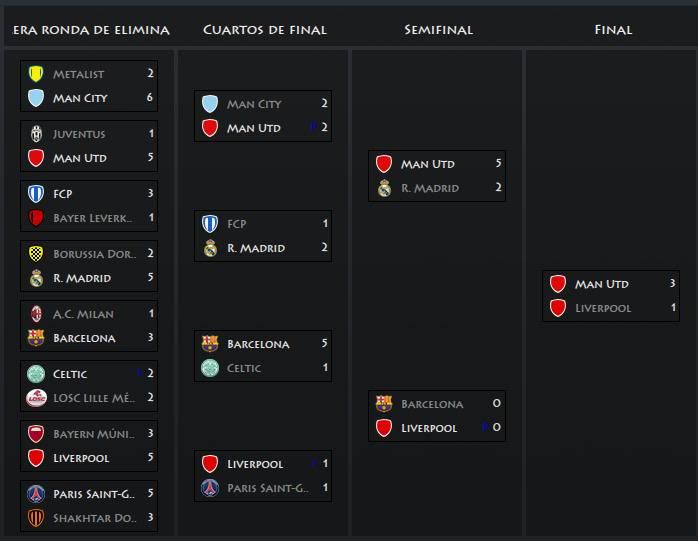Open Man City name in Cuartos de Final
698x541 pixels.
(x=254, y=104)
